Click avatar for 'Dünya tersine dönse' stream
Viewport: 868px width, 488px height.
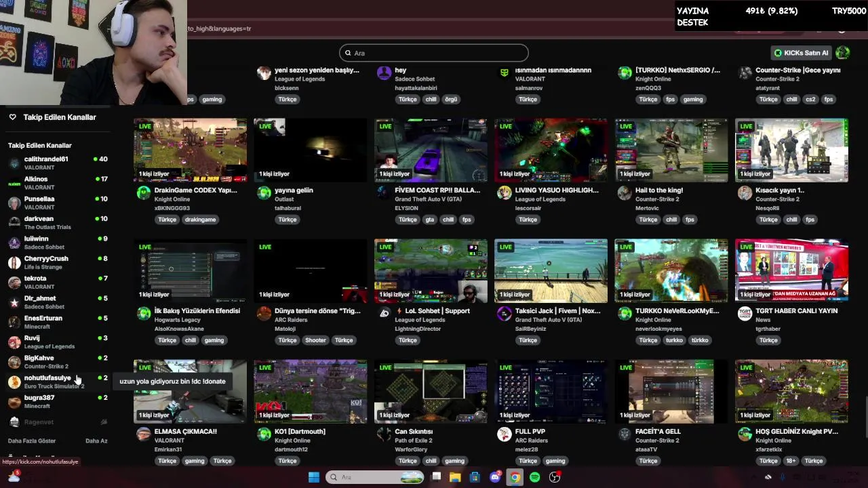[264, 313]
